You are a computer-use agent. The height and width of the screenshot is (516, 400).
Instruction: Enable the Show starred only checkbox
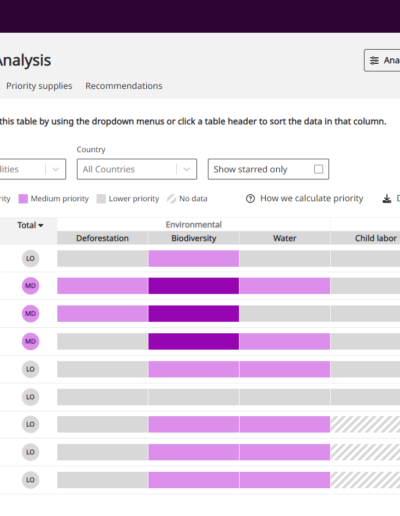318,169
